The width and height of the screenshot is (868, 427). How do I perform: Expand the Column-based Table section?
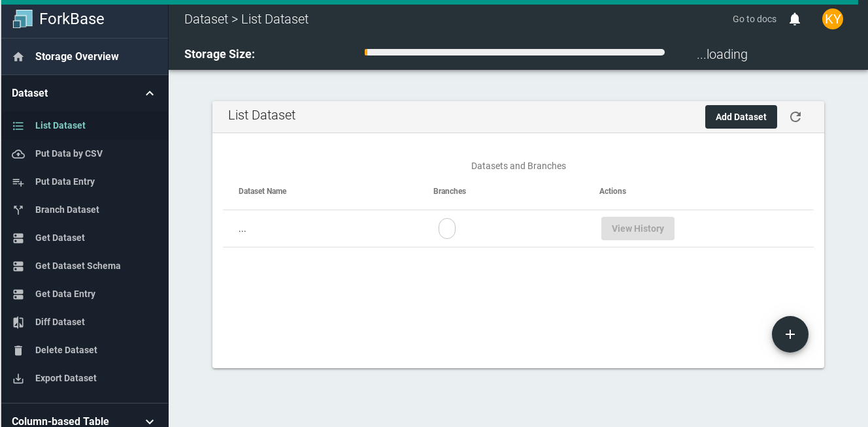[150, 421]
